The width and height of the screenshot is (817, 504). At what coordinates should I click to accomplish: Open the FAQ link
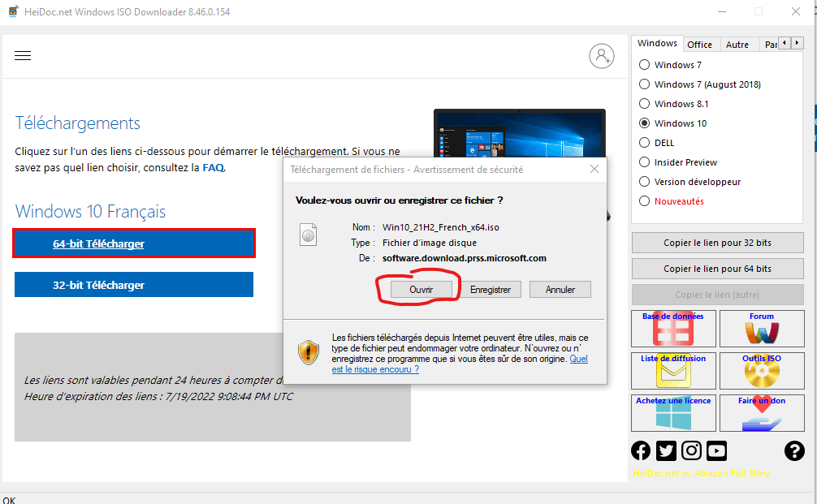click(213, 168)
